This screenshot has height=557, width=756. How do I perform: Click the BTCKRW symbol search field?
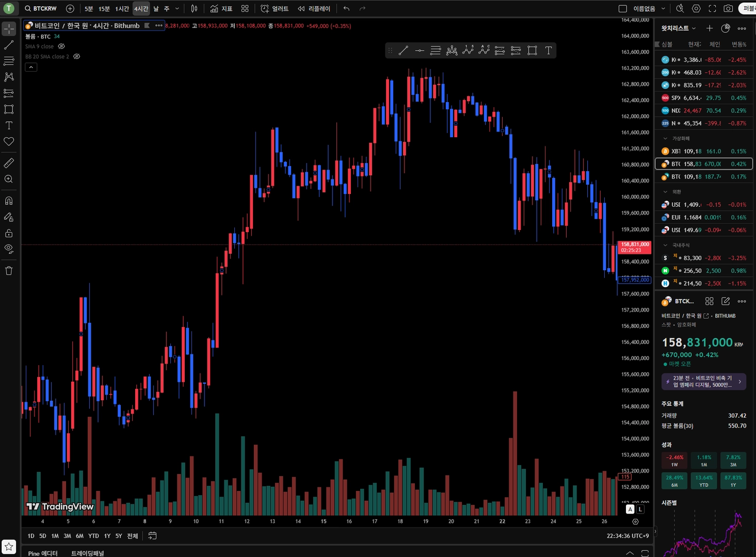pos(41,9)
